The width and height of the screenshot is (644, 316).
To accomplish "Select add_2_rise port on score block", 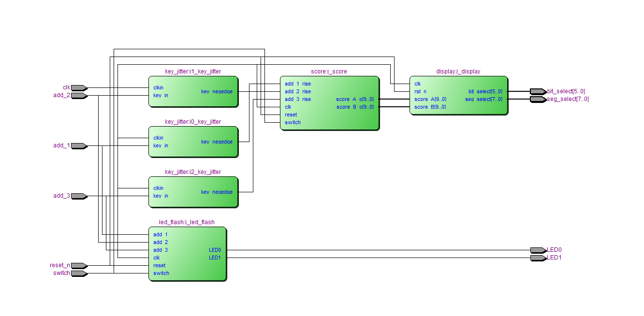I will click(298, 92).
